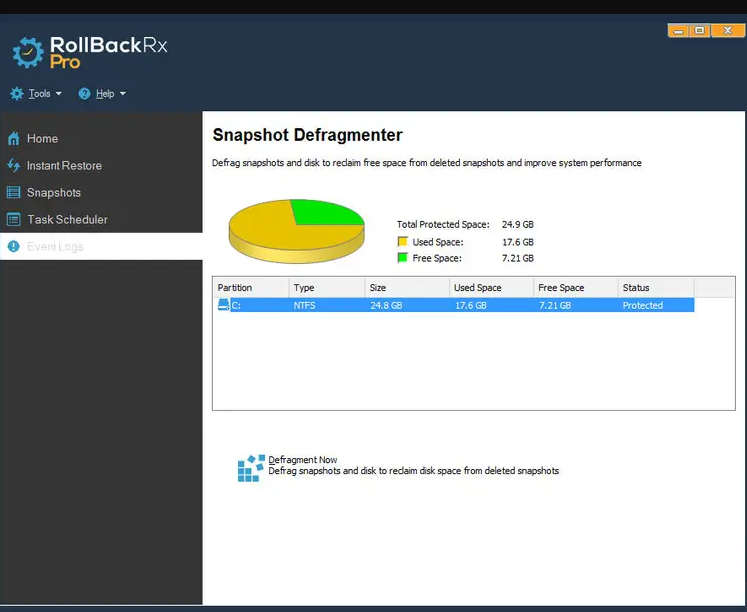Click the 24.8 GB size cell
Screen dimensions: 747x612
[x=386, y=305]
